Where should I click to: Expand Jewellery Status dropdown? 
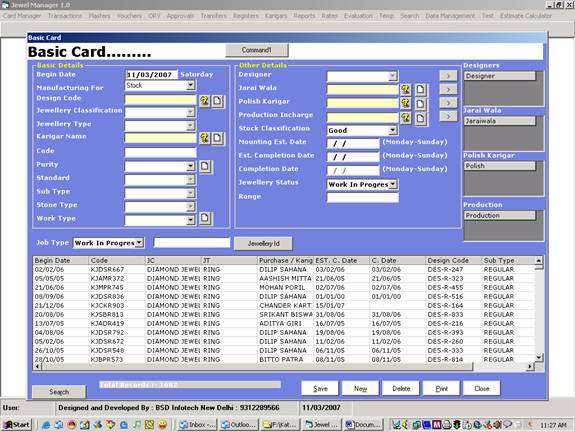coord(393,184)
